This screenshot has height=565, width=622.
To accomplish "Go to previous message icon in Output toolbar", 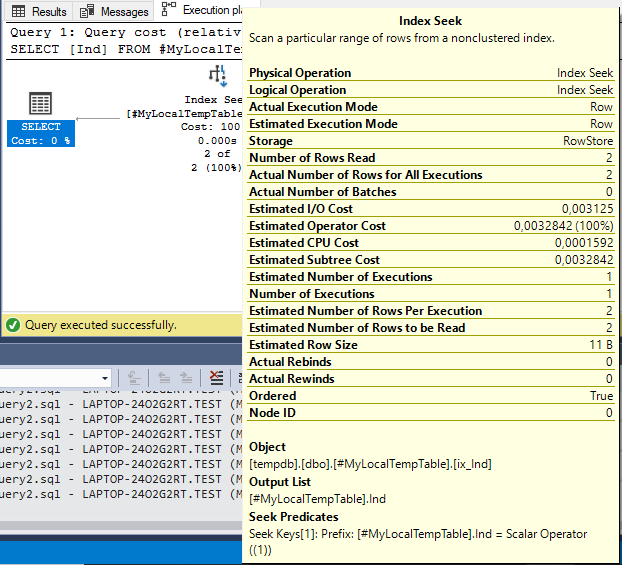I will pyautogui.click(x=164, y=378).
